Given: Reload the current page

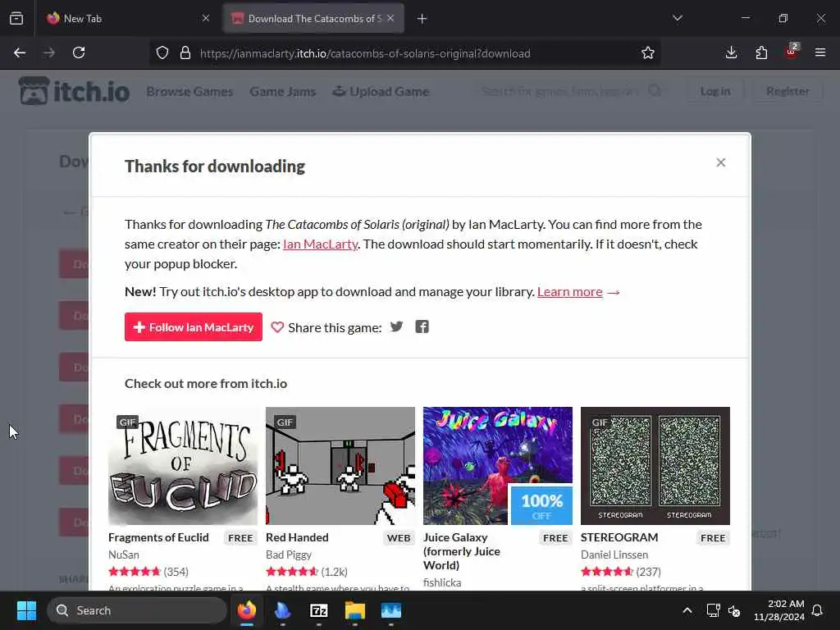Looking at the screenshot, I should tap(79, 52).
